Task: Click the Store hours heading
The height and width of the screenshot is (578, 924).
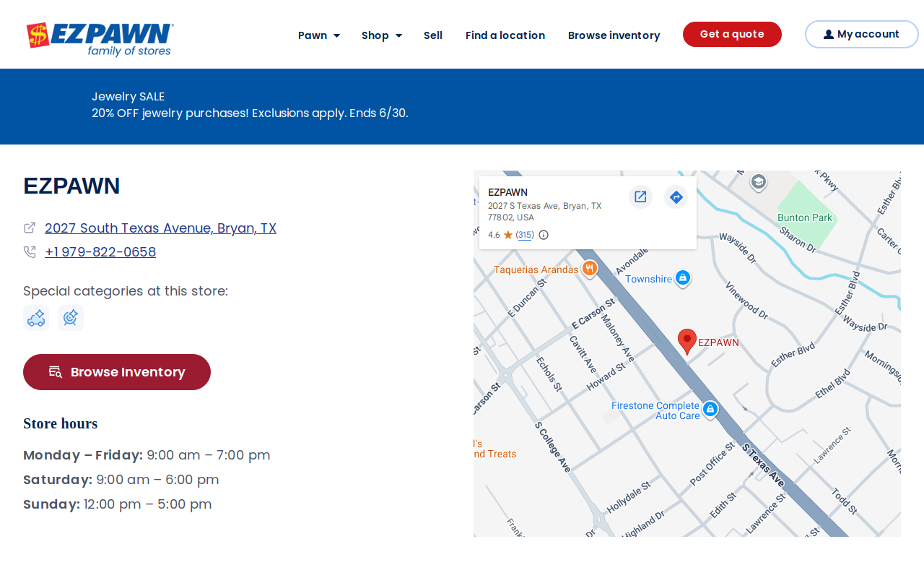Action: pos(61,423)
